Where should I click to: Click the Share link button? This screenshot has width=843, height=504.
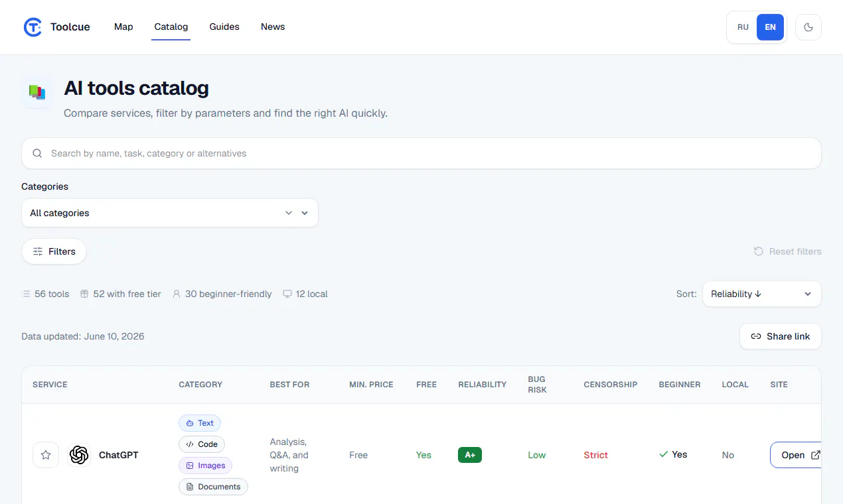click(x=781, y=336)
